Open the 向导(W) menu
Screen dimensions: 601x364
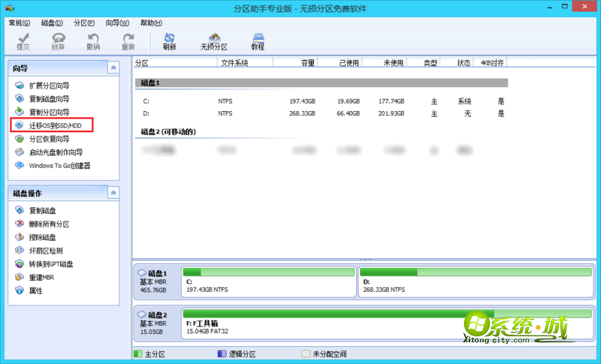(117, 23)
